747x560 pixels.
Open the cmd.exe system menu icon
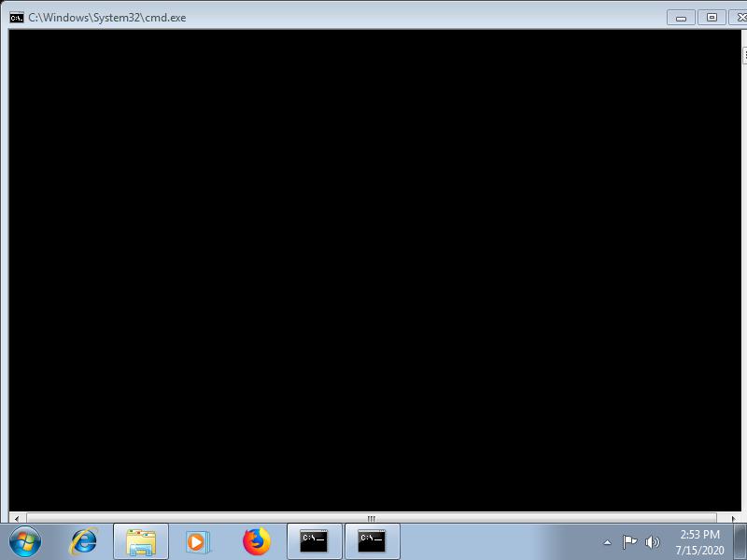click(x=16, y=18)
